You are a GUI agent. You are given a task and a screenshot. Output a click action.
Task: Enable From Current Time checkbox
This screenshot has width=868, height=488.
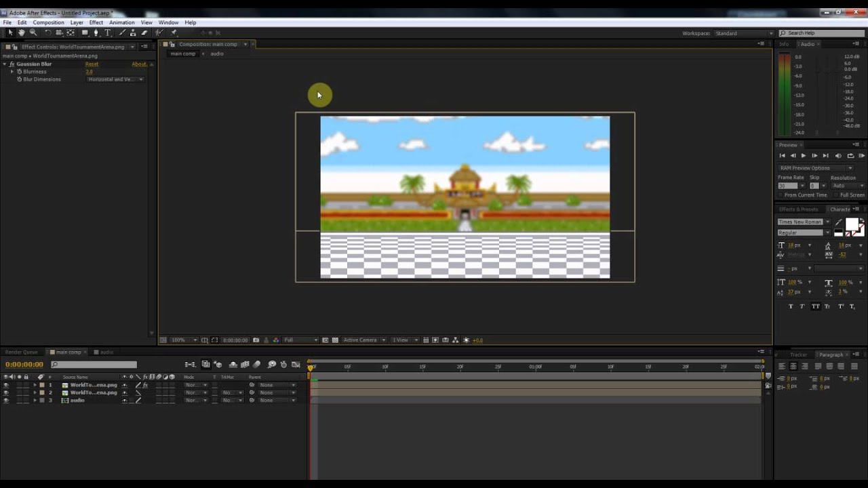click(x=781, y=195)
